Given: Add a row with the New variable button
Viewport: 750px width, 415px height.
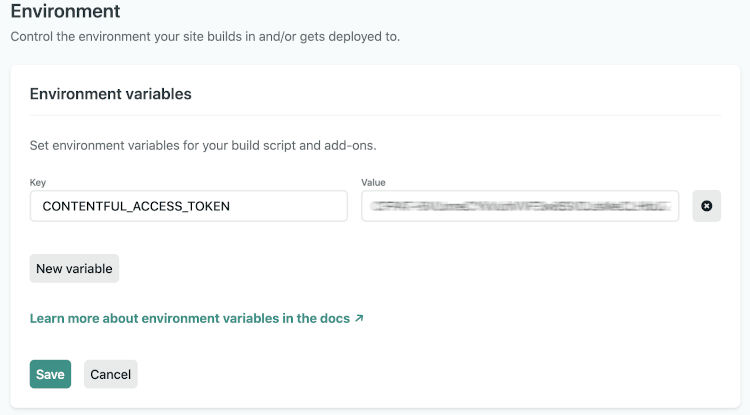Looking at the screenshot, I should click(x=74, y=269).
